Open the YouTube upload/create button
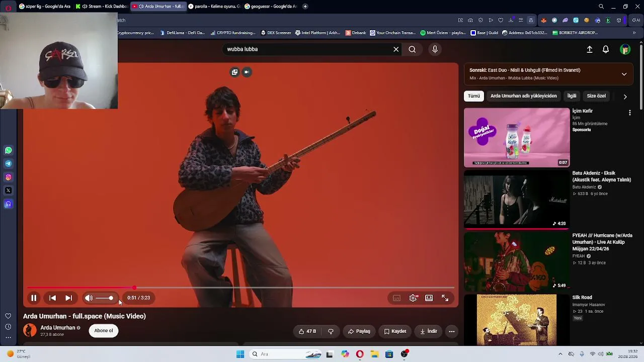 coord(590,49)
